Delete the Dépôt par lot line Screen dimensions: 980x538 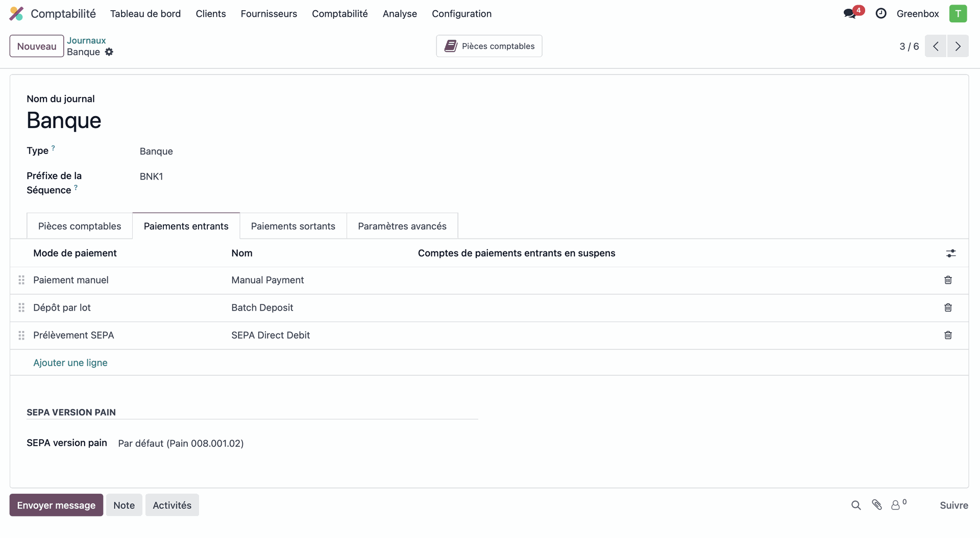point(948,308)
